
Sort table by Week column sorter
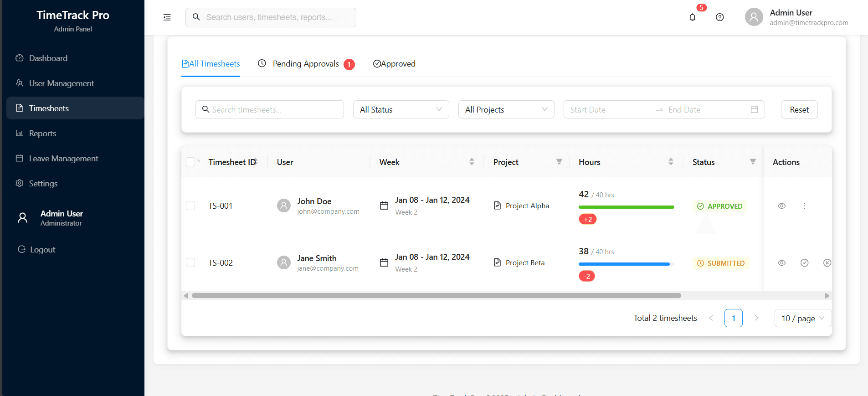click(472, 162)
